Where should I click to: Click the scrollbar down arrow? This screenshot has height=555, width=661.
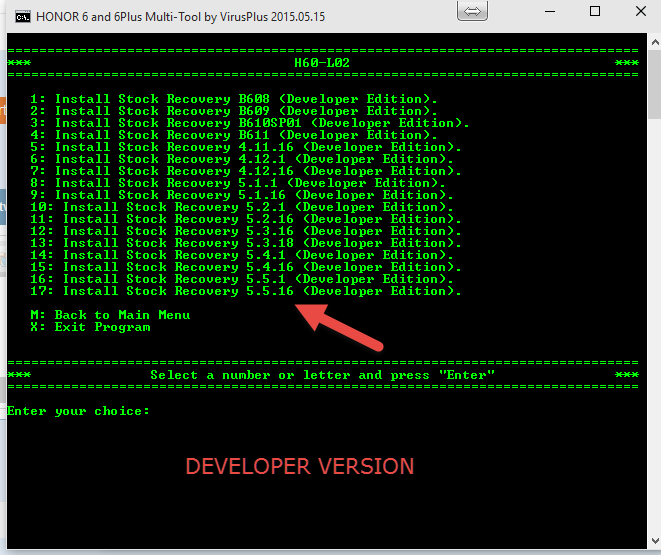655,541
